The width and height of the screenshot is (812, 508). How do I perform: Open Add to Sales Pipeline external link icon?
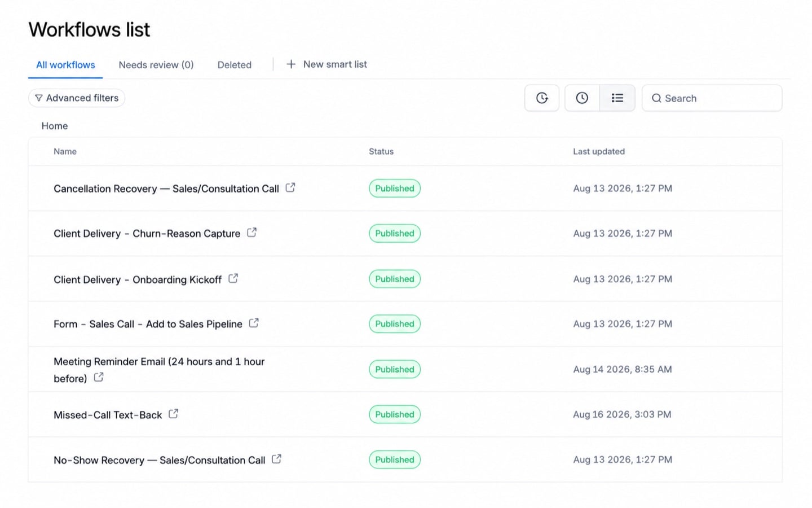coord(254,323)
